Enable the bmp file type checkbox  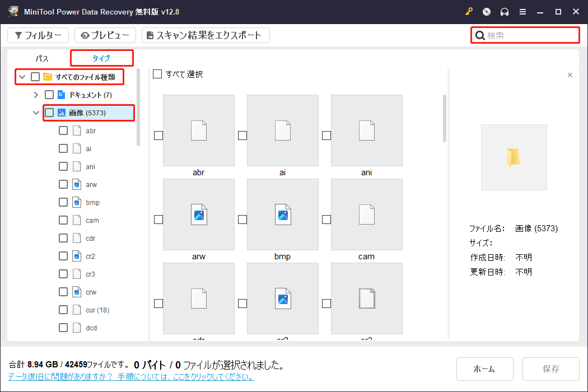63,202
